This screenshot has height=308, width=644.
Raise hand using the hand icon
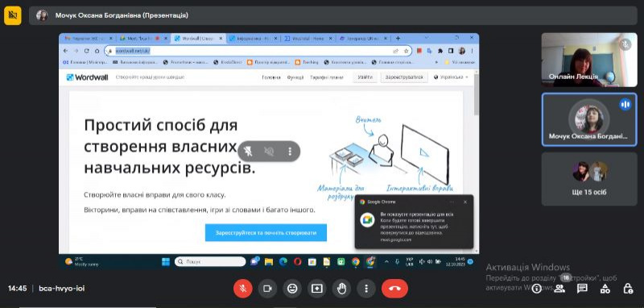click(x=341, y=289)
